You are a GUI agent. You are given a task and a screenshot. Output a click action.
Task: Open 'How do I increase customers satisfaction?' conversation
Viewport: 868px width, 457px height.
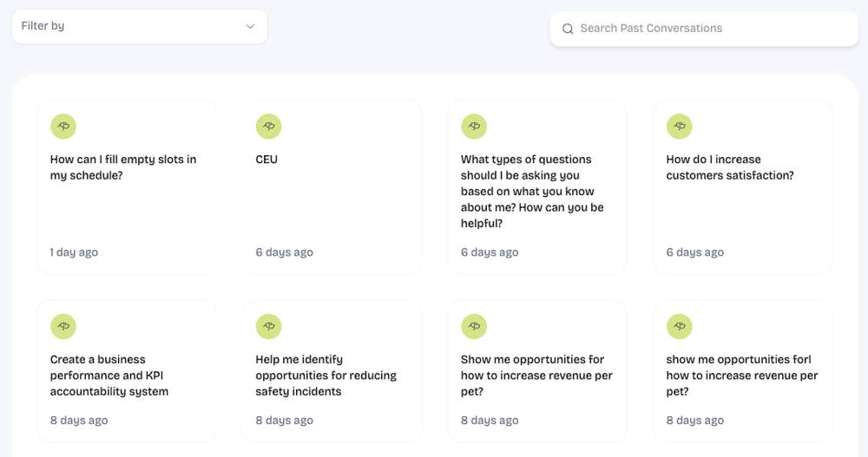point(729,167)
